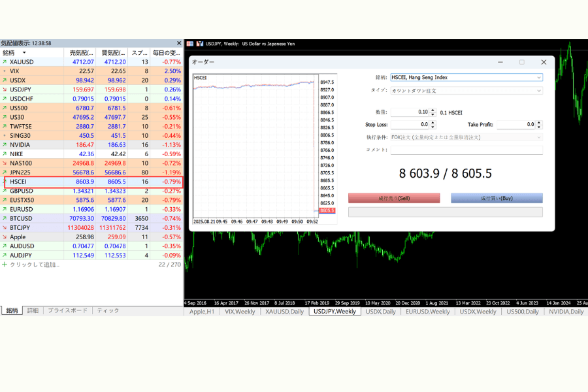Maximize the オーダー order dialog

521,62
